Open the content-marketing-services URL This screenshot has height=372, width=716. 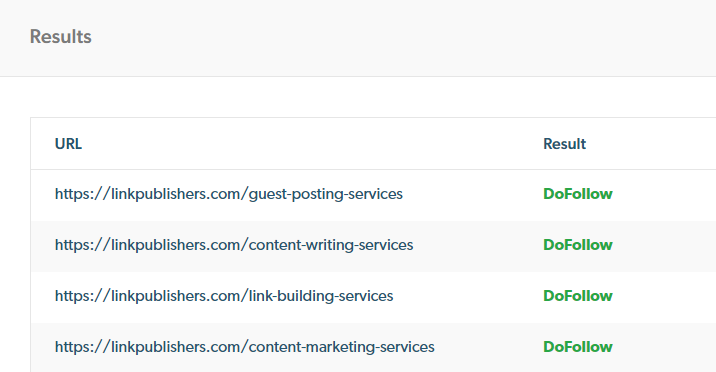245,347
